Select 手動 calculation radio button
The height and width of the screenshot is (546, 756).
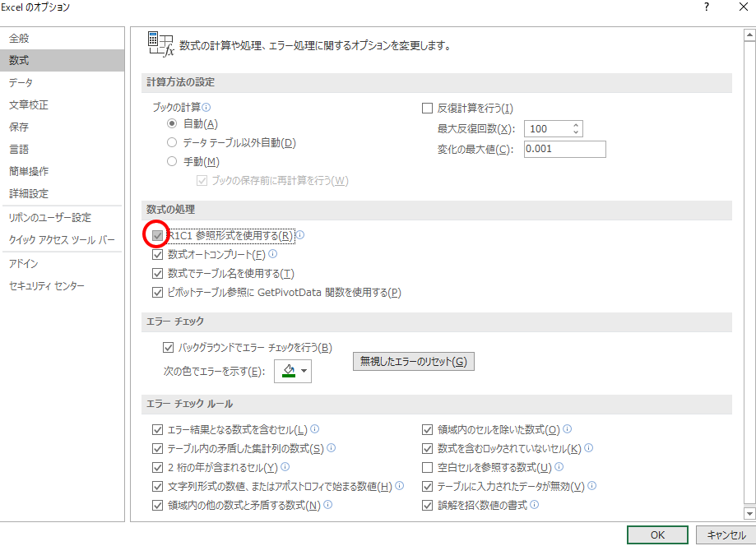click(x=172, y=161)
